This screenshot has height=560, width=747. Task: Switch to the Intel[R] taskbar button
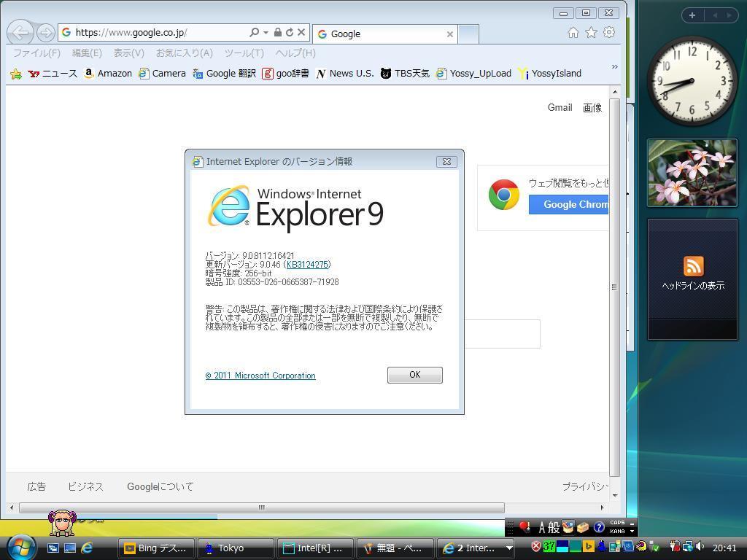click(315, 548)
